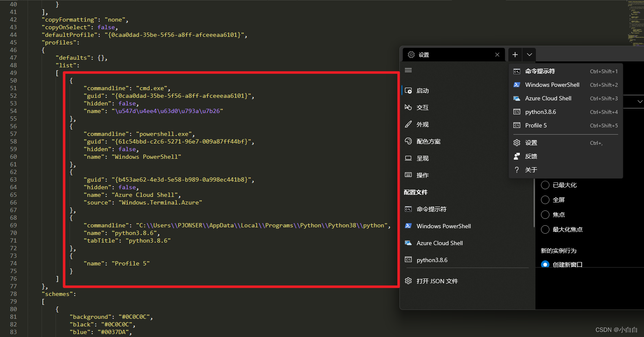
Task: Click the PowerShell icon in sidebar profile list
Action: click(408, 226)
